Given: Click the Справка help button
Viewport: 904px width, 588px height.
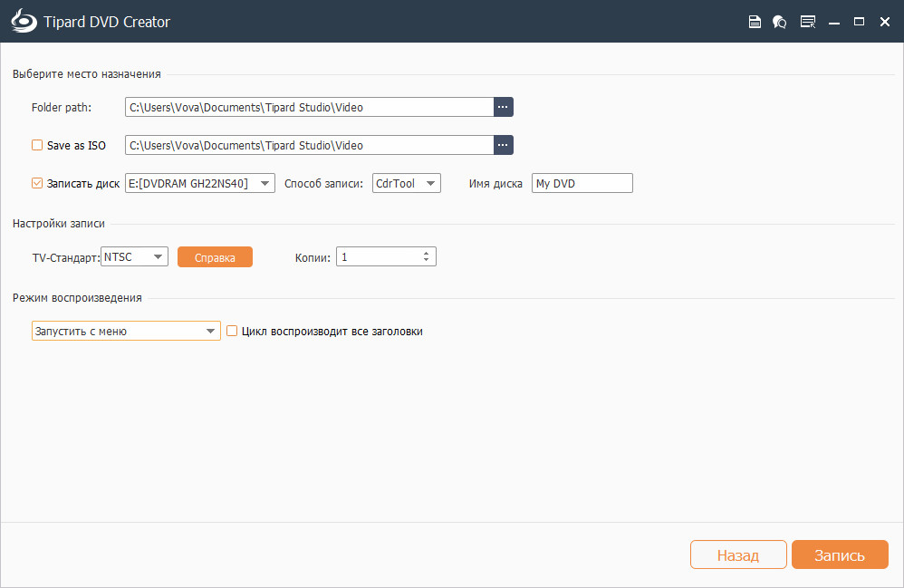Looking at the screenshot, I should (215, 257).
